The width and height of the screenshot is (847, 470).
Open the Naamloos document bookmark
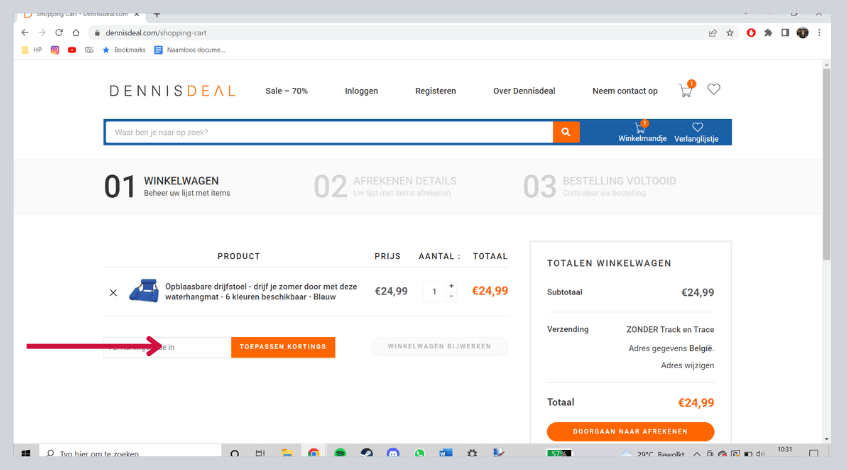189,50
